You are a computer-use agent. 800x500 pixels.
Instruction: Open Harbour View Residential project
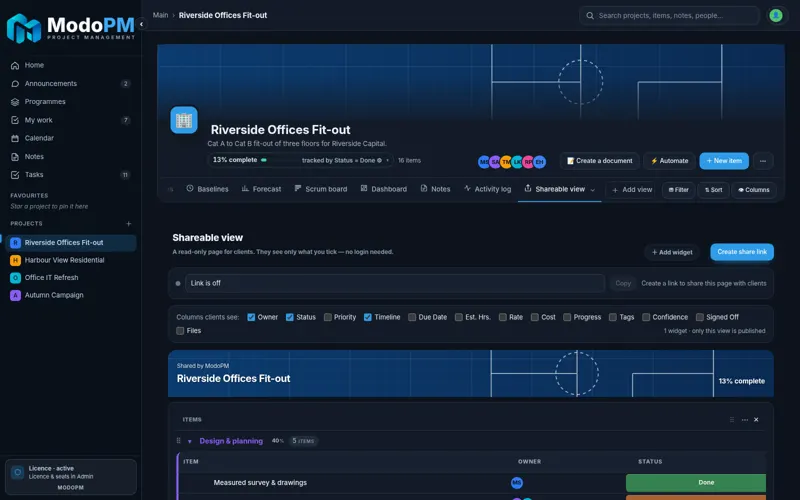71,260
